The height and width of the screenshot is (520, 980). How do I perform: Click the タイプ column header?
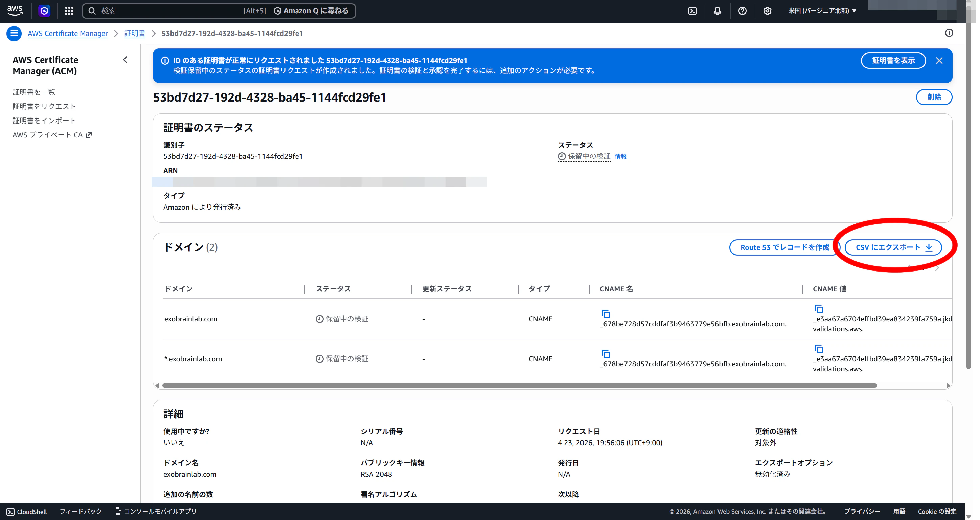(x=539, y=289)
